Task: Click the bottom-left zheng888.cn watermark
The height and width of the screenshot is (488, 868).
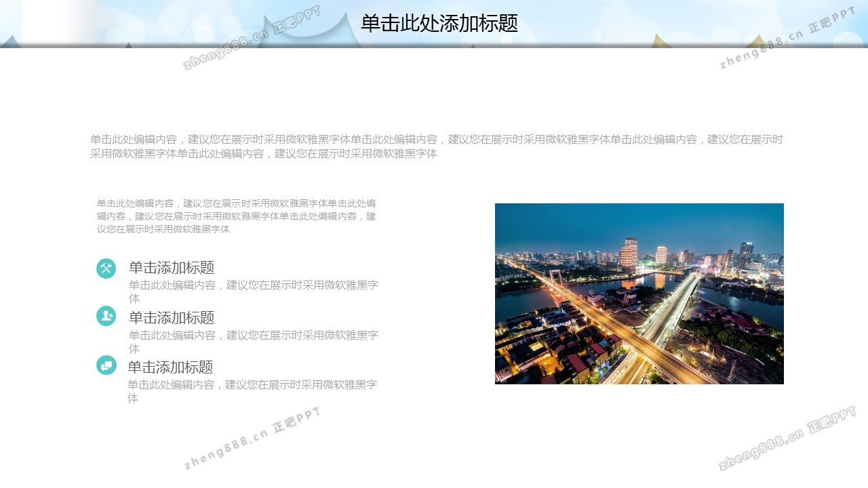Action: click(252, 438)
